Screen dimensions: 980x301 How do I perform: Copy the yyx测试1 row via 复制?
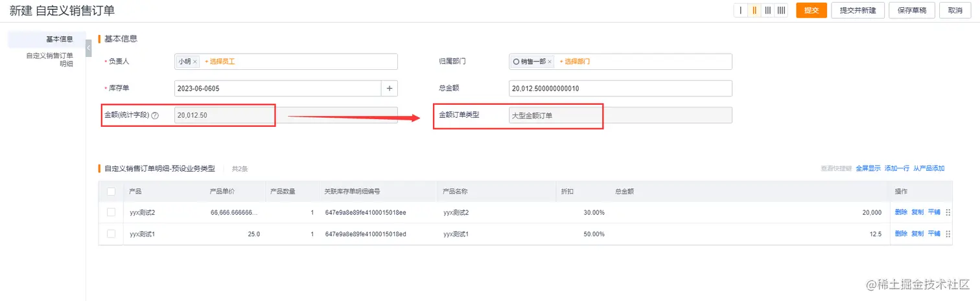click(x=917, y=234)
